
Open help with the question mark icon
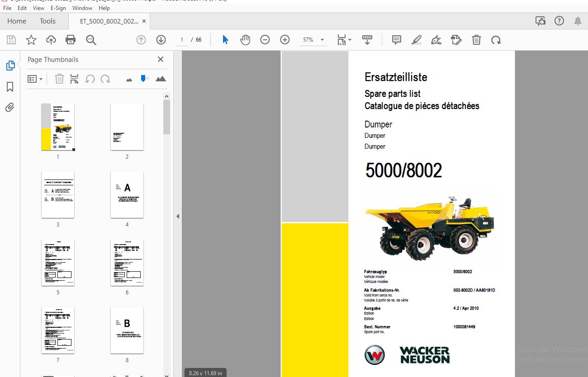coord(559,21)
